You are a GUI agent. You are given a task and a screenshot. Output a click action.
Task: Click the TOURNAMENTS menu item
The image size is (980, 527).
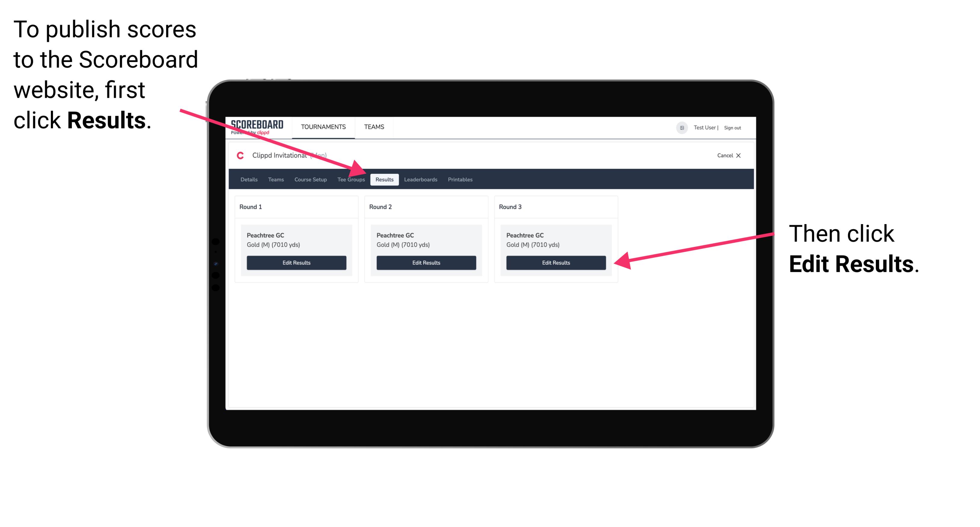click(x=322, y=127)
